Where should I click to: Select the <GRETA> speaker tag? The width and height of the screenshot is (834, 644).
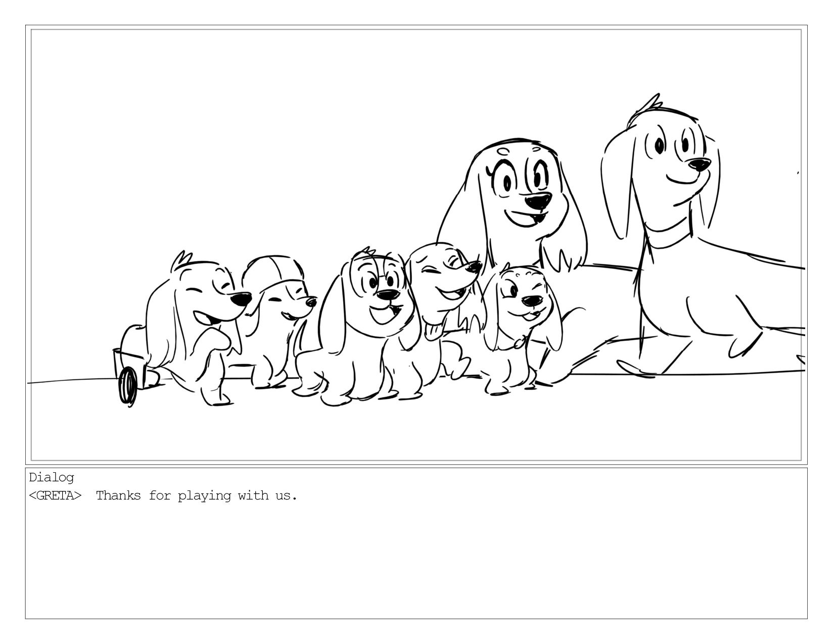pos(55,496)
